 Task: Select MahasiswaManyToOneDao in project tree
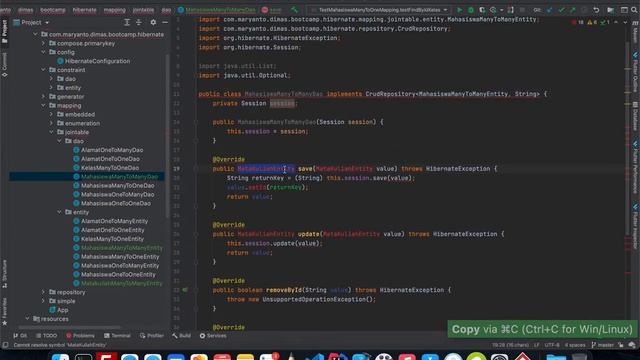pyautogui.click(x=113, y=186)
